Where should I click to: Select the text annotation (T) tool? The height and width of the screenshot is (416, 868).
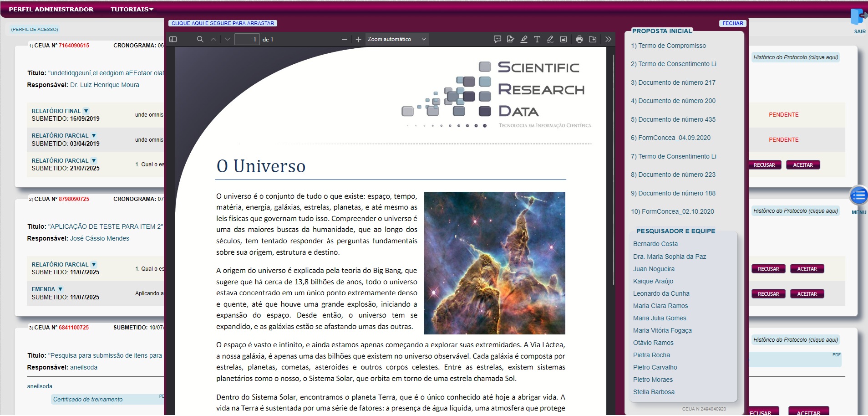[x=537, y=40]
